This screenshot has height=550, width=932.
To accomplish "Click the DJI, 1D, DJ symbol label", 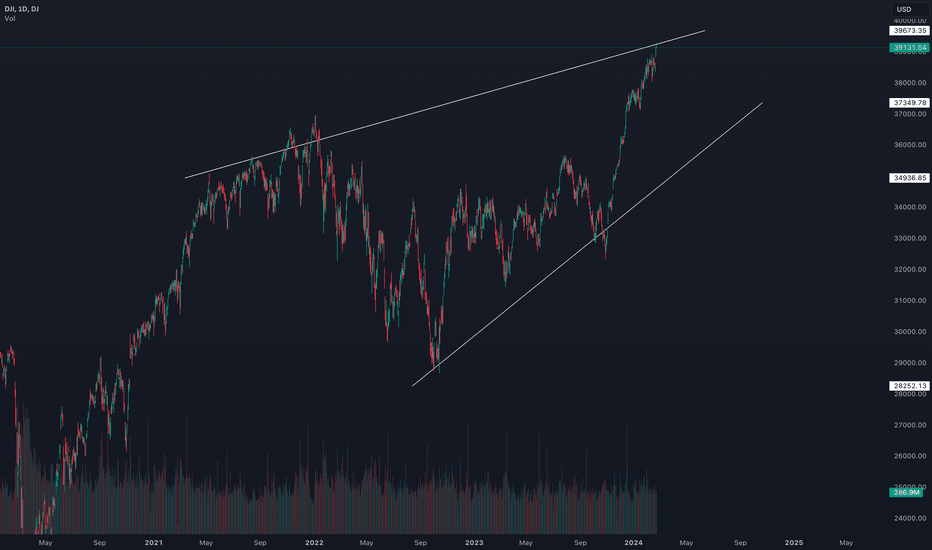I will (x=21, y=9).
